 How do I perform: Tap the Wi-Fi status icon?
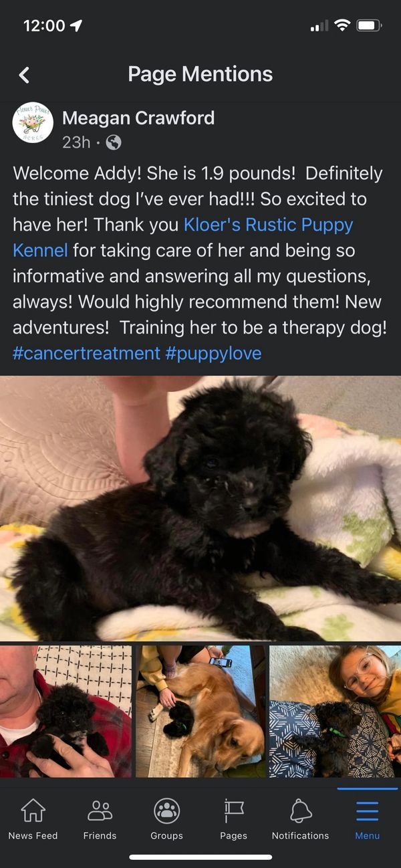[342, 25]
